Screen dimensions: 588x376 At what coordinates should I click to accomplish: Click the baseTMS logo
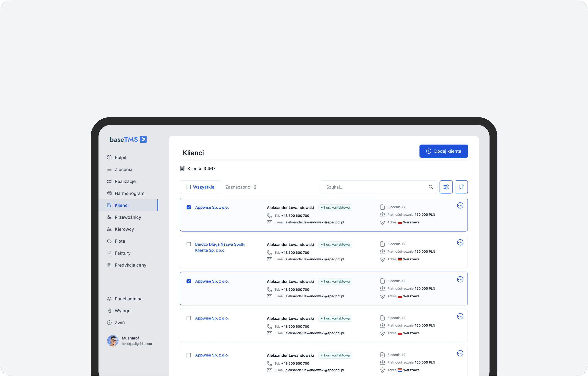[x=128, y=139]
